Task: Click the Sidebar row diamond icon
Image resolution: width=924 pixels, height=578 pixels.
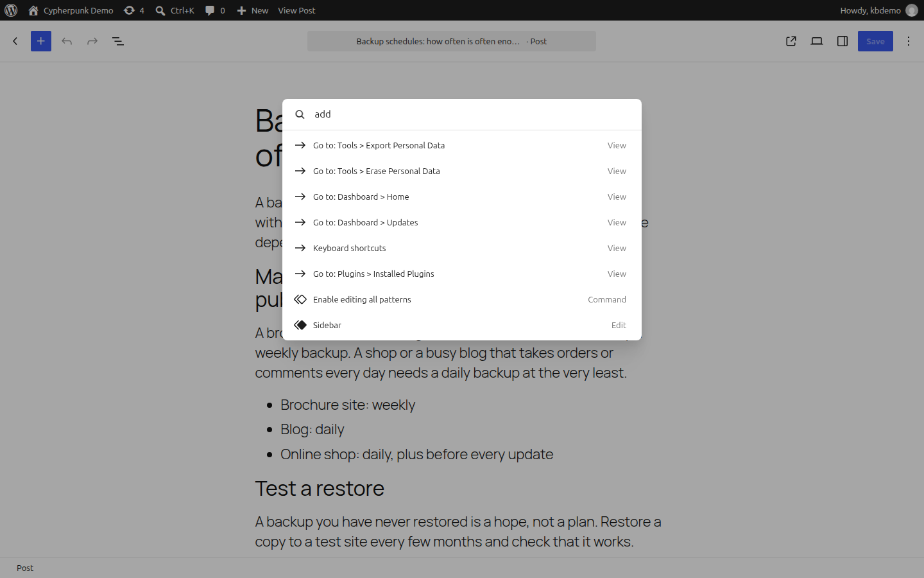Action: click(x=300, y=325)
